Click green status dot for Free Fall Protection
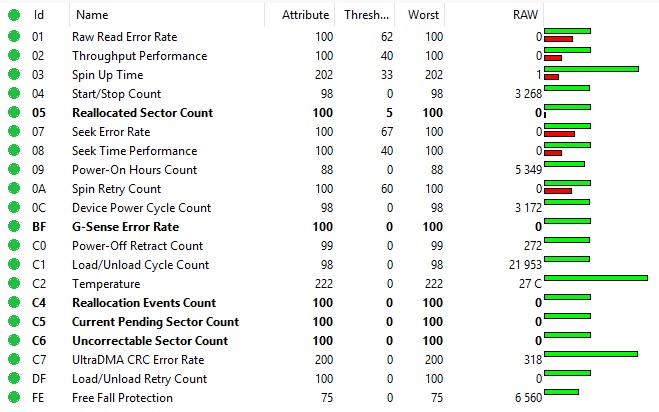 click(13, 398)
